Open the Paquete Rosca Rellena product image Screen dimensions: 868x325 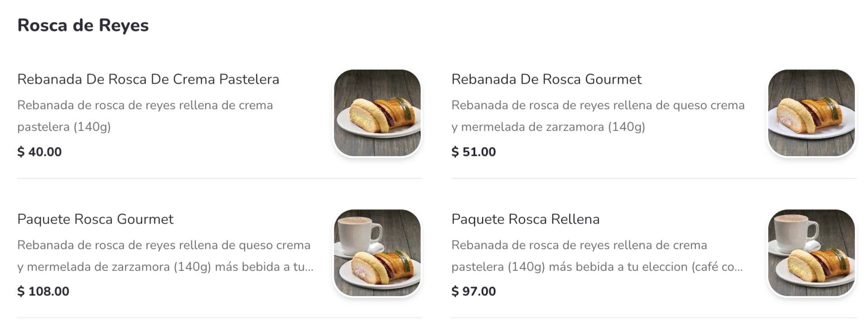point(811,253)
